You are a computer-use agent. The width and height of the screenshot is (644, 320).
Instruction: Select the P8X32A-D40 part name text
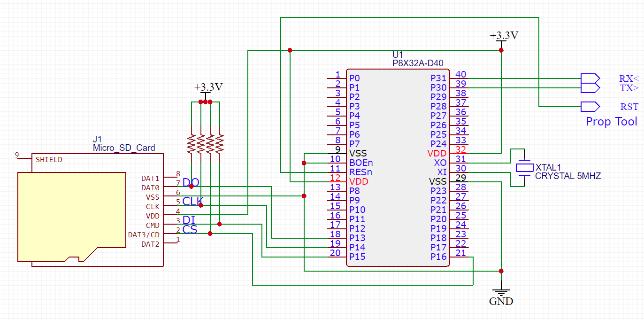point(418,63)
